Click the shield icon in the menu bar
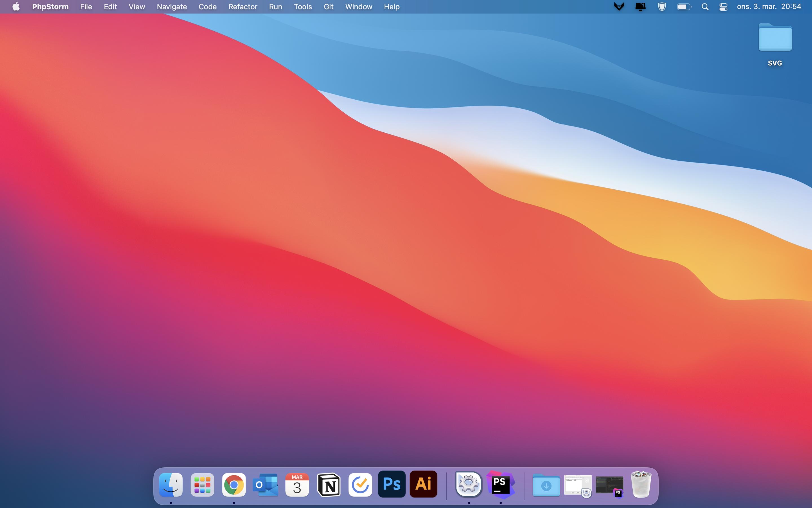The height and width of the screenshot is (508, 812). click(662, 7)
